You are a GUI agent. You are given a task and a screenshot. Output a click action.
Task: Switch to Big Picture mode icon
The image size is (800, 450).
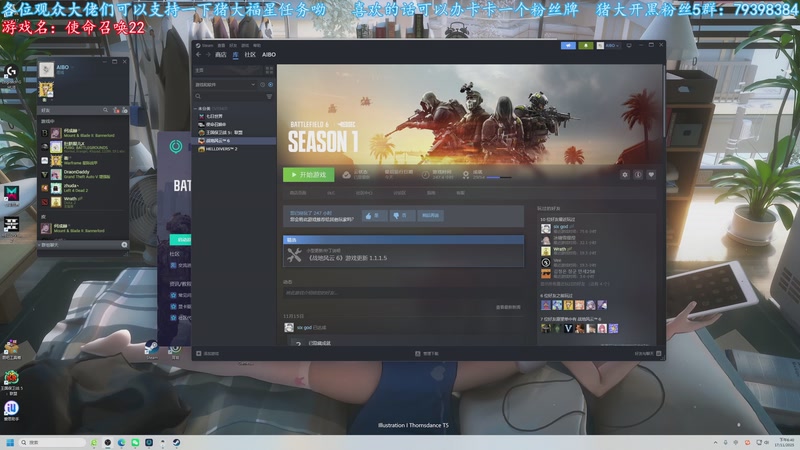(x=629, y=45)
